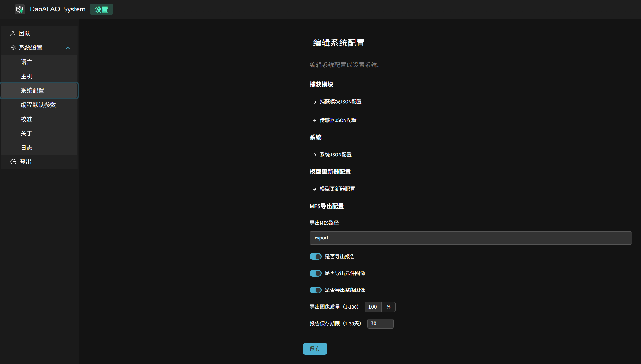Click the team person icon in sidebar
The width and height of the screenshot is (641, 364).
13,34
